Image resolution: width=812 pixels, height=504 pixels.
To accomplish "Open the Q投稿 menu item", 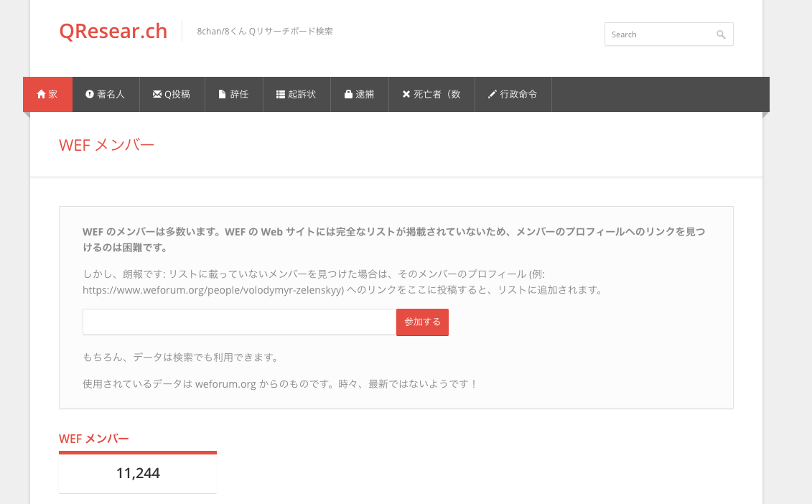I will point(172,94).
